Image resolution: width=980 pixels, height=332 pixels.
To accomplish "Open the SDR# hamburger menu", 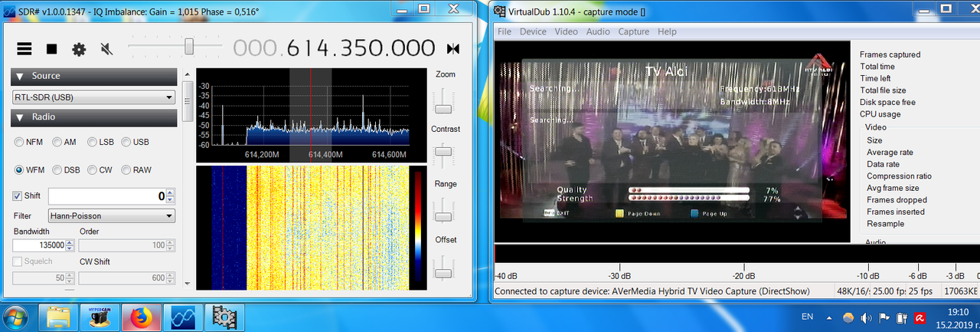I will point(24,49).
